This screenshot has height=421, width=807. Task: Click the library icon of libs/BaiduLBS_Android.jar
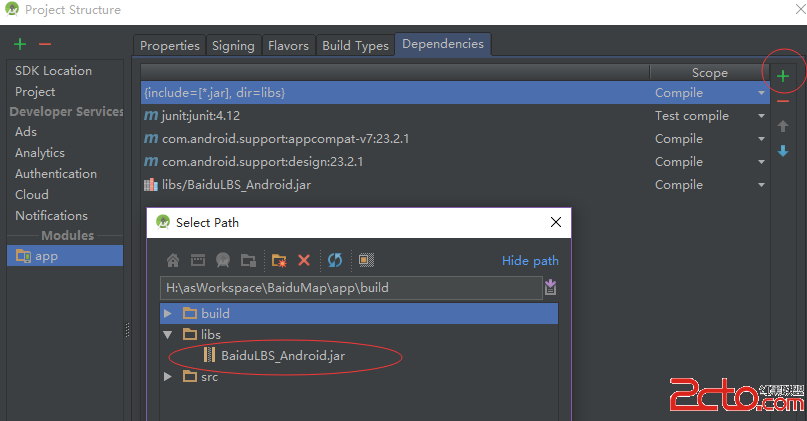[150, 185]
